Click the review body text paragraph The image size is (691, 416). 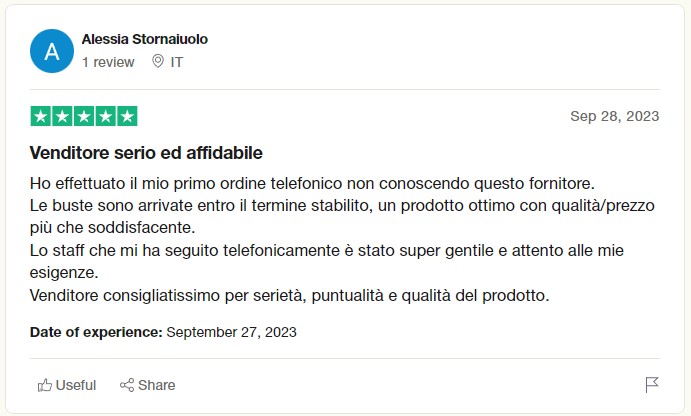pos(342,239)
